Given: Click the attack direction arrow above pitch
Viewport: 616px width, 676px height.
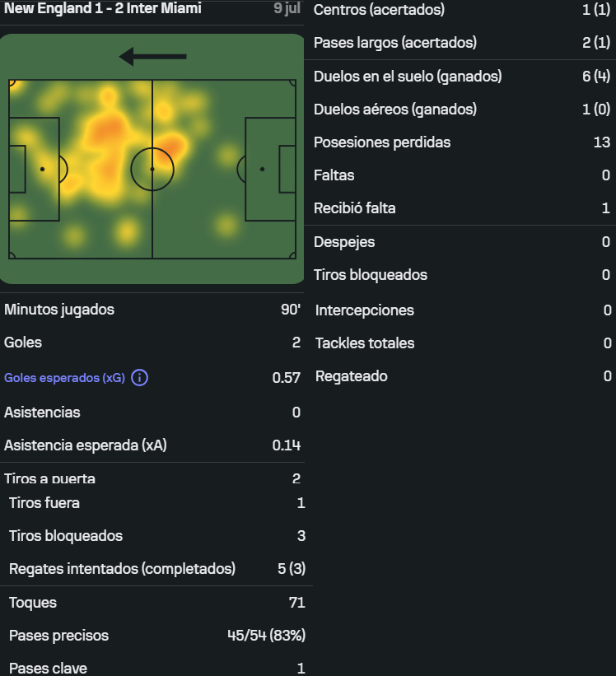Looking at the screenshot, I should [152, 57].
